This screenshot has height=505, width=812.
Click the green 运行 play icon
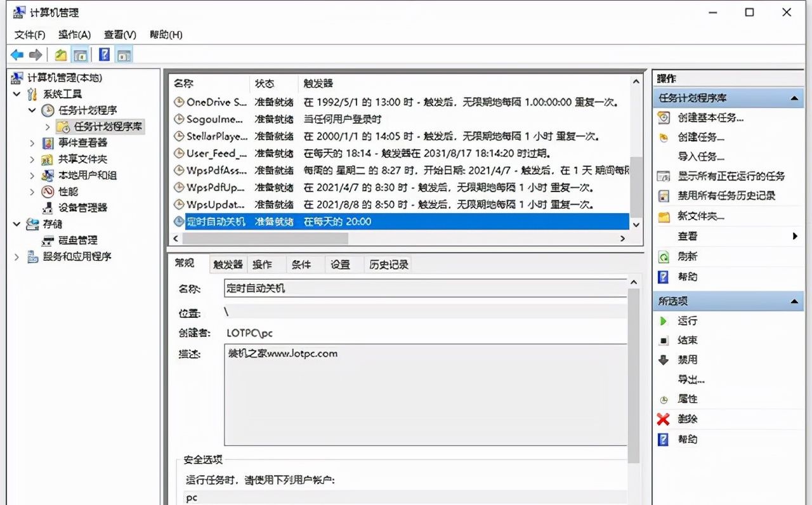pos(664,321)
